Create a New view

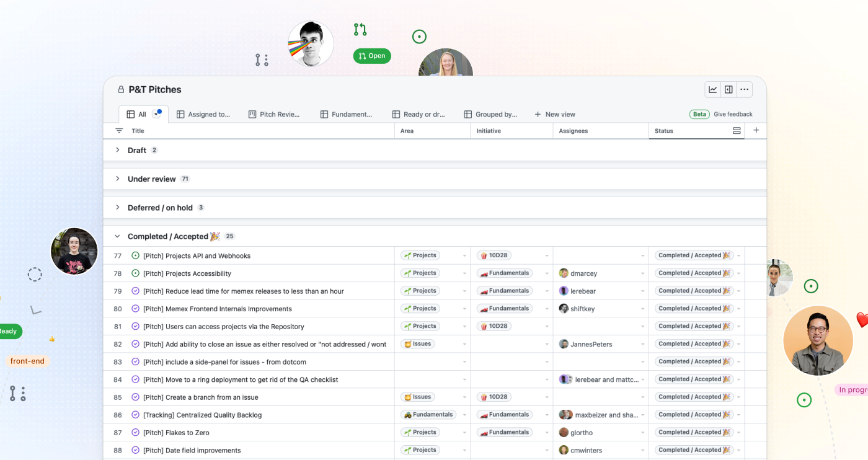click(x=555, y=114)
